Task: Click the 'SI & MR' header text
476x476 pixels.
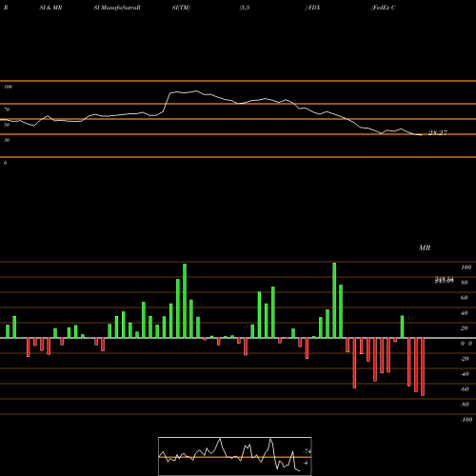Action: (50, 8)
